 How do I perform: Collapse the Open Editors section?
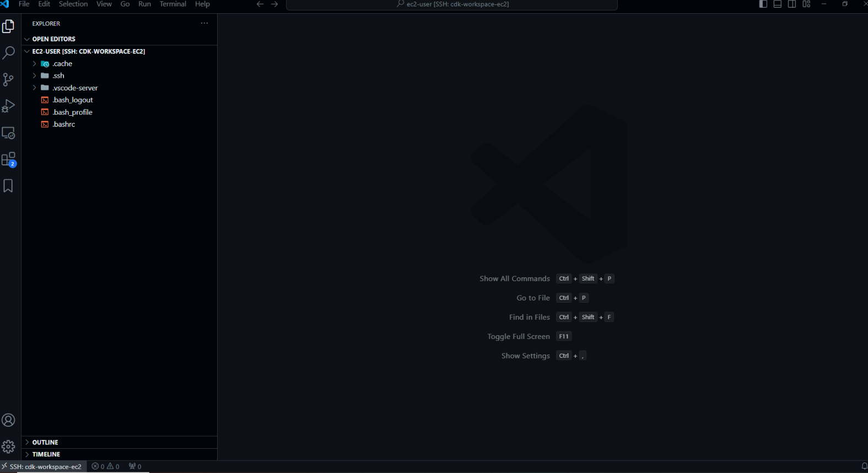tap(119, 39)
